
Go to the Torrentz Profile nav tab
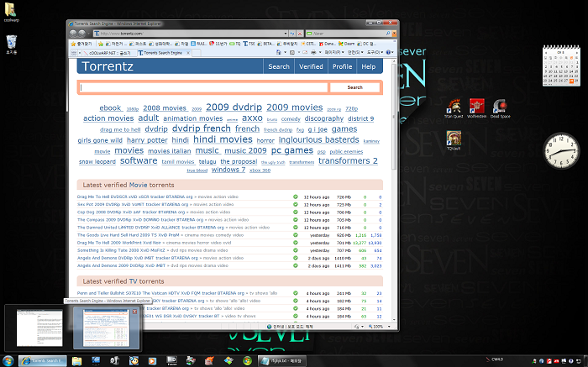coord(342,66)
